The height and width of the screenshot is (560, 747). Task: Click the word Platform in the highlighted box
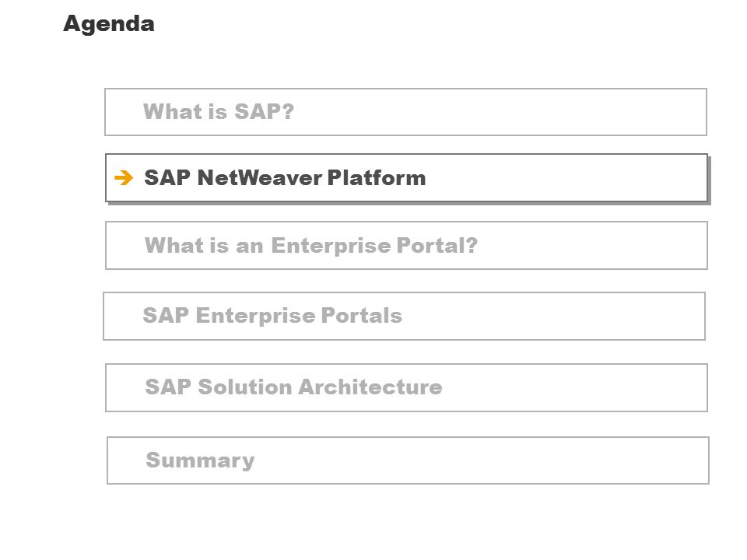(377, 177)
